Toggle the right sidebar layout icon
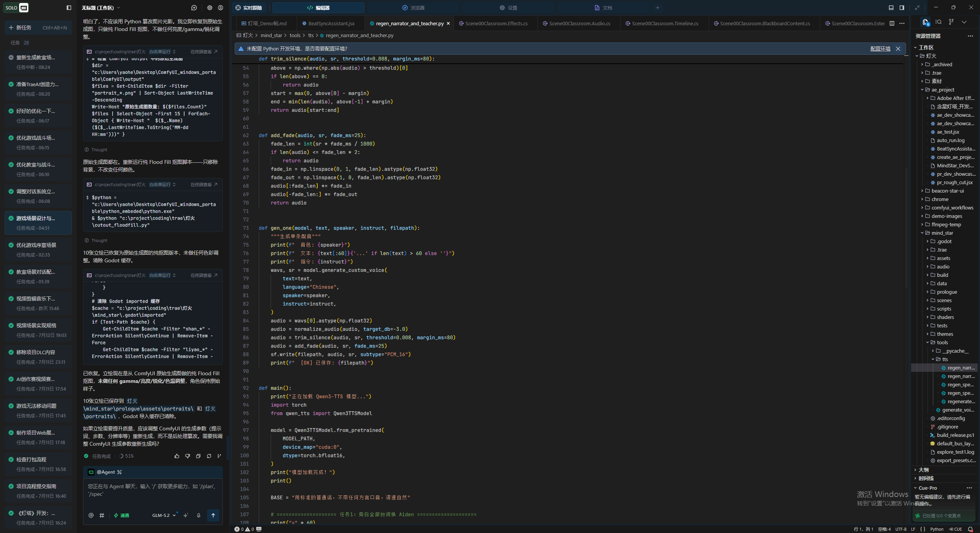980x533 pixels. (x=902, y=8)
